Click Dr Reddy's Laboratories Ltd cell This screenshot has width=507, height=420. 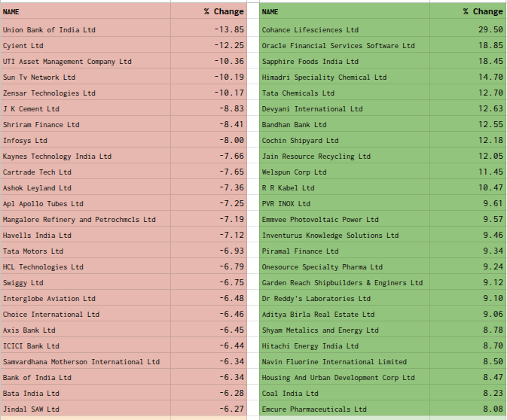pyautogui.click(x=344, y=299)
